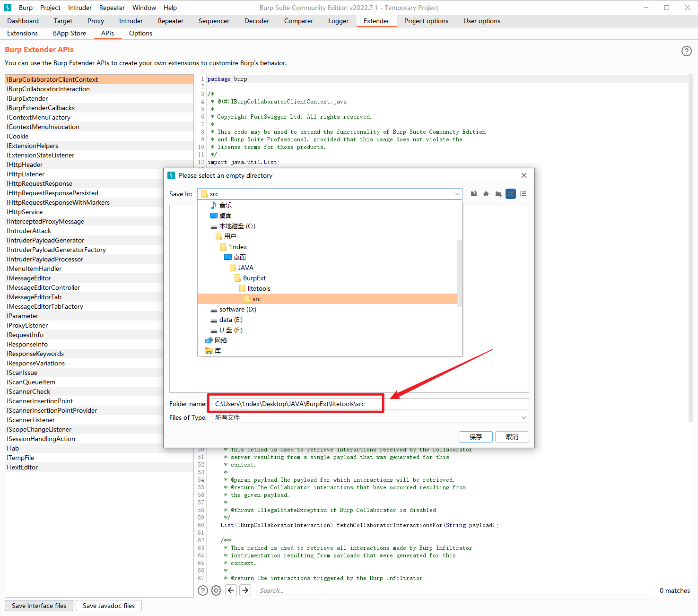This screenshot has width=698, height=616.
Task: Open the Extensions sub-tab
Action: coord(22,33)
